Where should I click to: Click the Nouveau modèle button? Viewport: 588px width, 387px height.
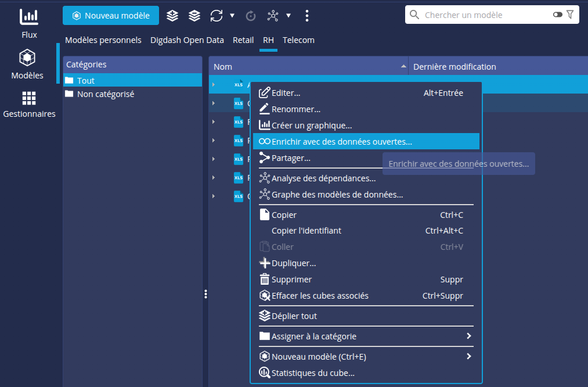[x=110, y=16]
